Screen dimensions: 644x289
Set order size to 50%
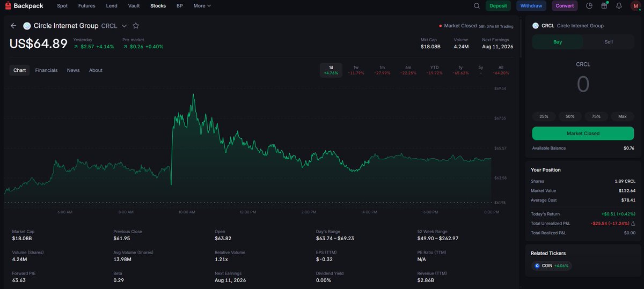570,116
